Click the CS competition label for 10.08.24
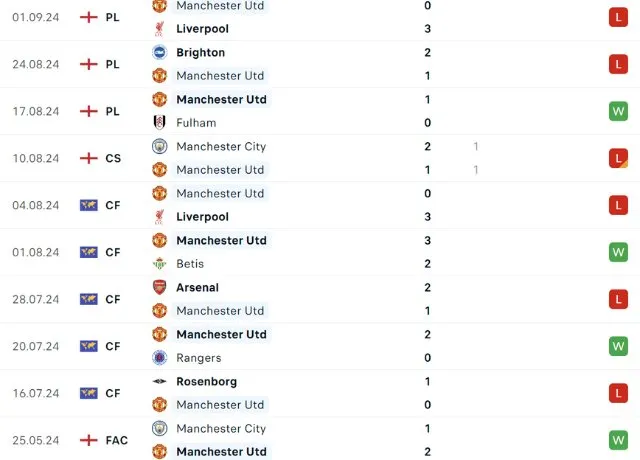 point(114,158)
